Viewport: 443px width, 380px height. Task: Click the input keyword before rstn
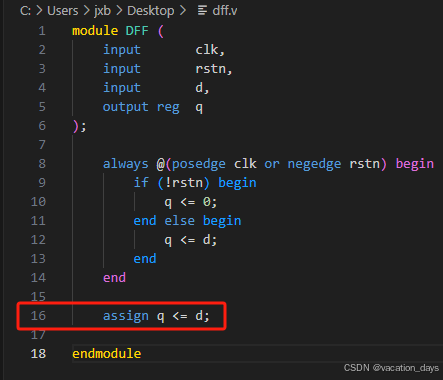coord(122,69)
